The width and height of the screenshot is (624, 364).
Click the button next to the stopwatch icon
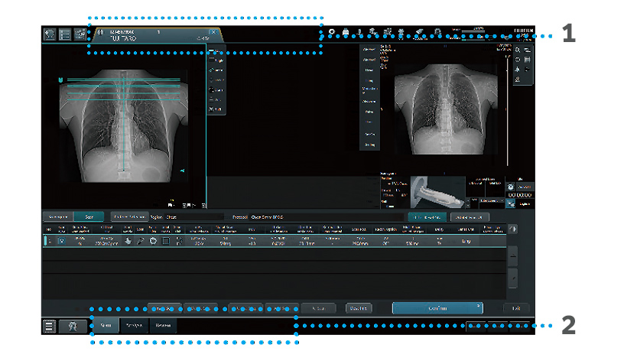[x=525, y=187]
